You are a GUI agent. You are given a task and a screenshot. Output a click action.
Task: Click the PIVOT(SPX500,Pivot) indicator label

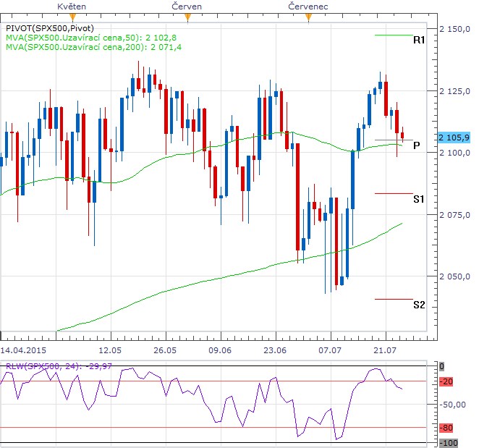tap(50, 28)
